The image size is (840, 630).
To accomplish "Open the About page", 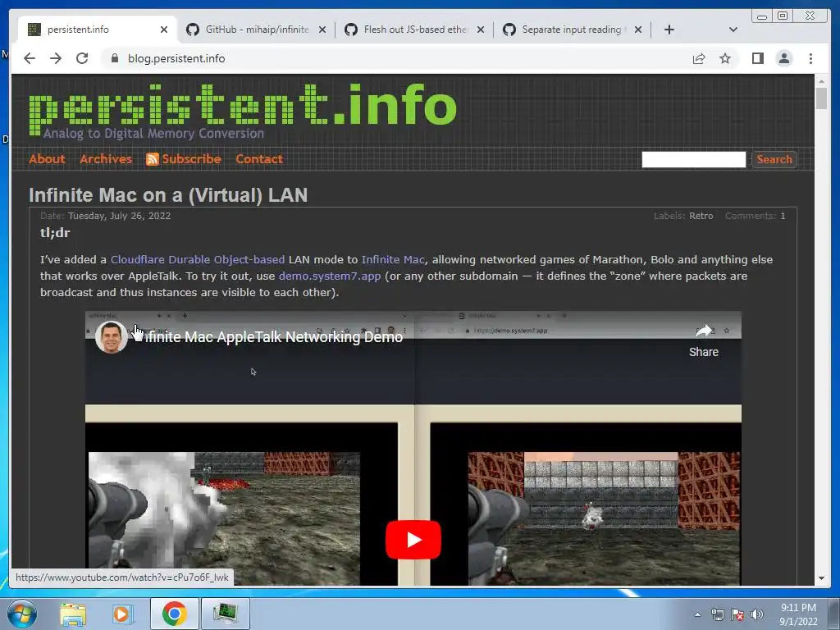I will tap(47, 158).
